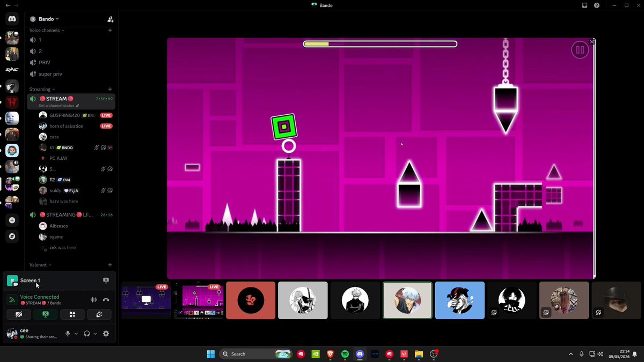
Task: Go back with title bar arrow
Action: (8, 5)
